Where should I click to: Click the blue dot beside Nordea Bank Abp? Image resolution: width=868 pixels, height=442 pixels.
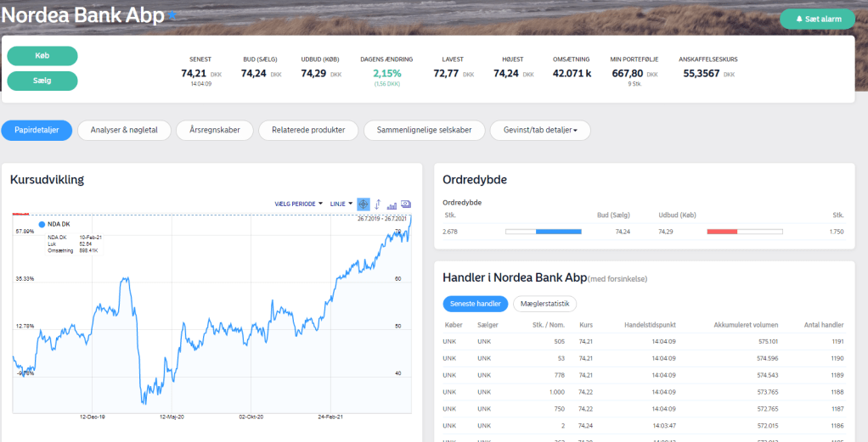pos(172,15)
